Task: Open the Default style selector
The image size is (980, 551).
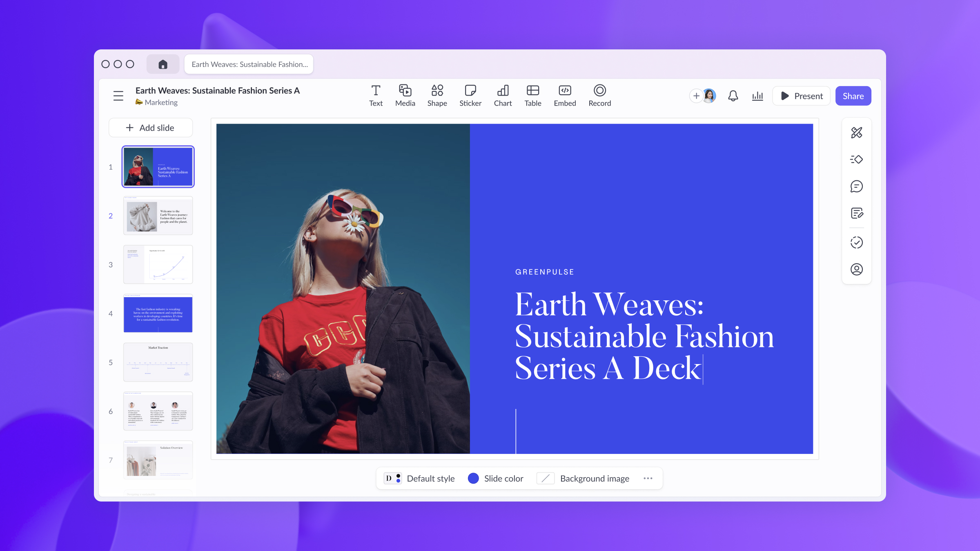Action: pyautogui.click(x=419, y=478)
